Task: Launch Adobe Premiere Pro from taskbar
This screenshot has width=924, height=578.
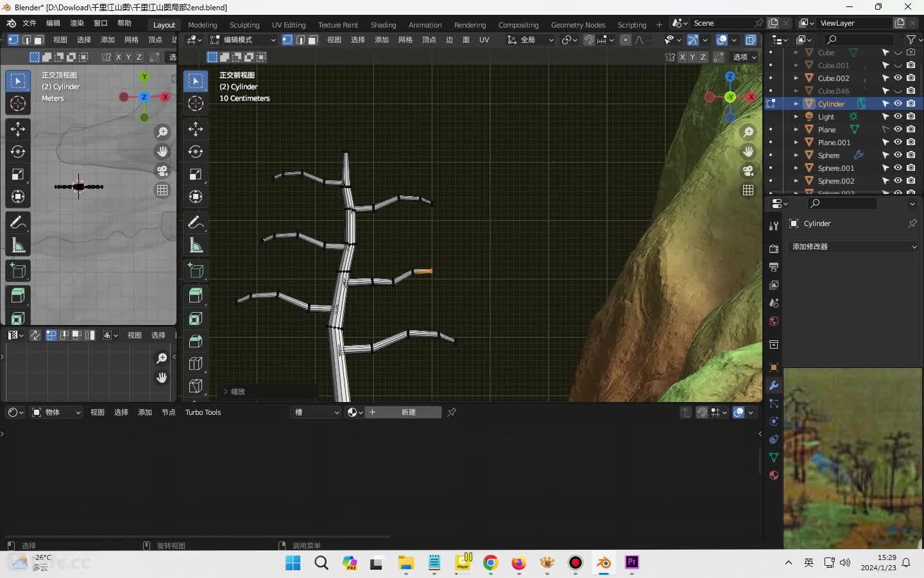Action: (x=632, y=563)
